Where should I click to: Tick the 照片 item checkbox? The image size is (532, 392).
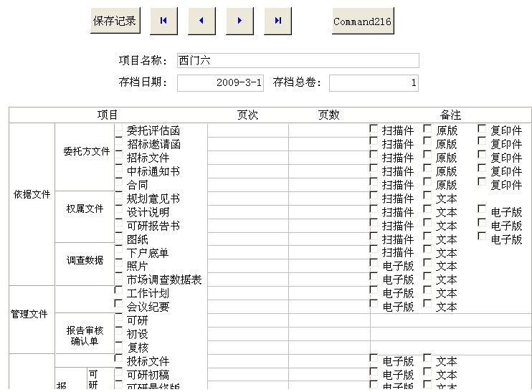click(118, 263)
